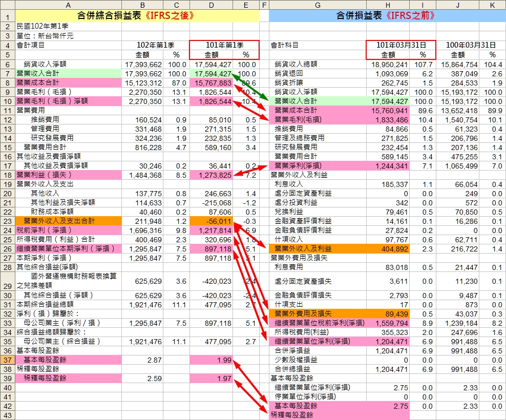
Task: Select value 625,629 in row 30
Action: coord(143,296)
